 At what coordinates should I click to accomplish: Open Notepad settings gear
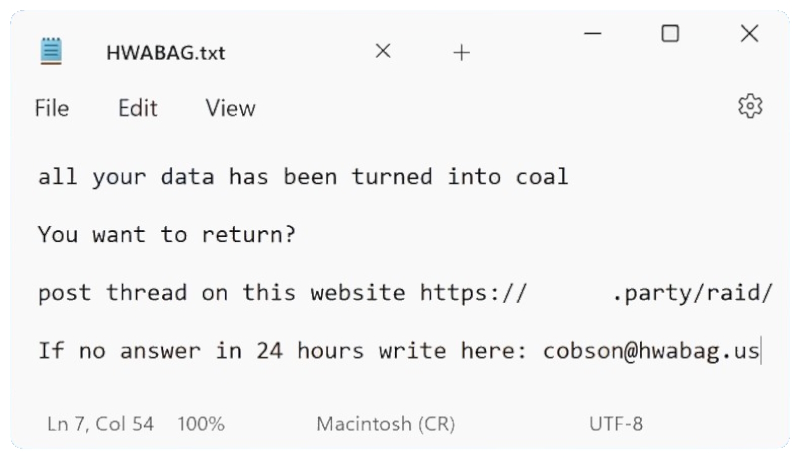750,107
